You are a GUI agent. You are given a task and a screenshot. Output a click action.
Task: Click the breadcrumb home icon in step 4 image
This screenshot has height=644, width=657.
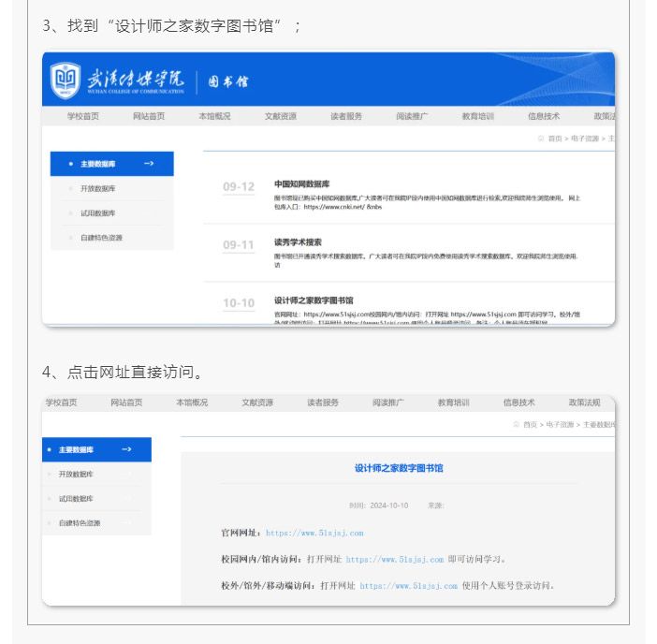(x=516, y=424)
